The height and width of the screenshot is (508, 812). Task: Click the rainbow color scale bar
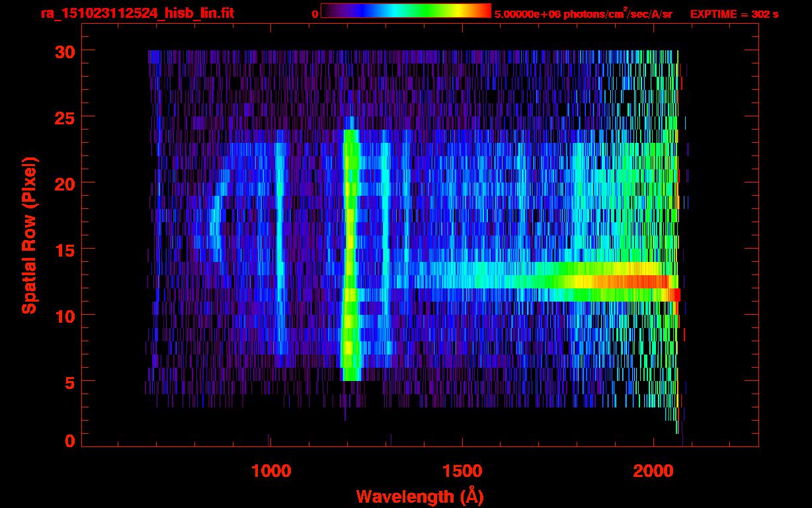pos(406,11)
